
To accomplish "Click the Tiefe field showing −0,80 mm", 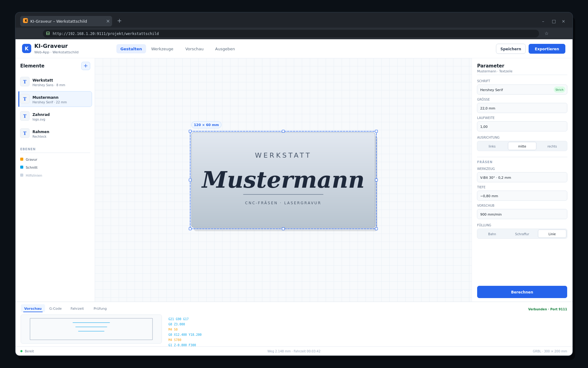I will (x=522, y=196).
